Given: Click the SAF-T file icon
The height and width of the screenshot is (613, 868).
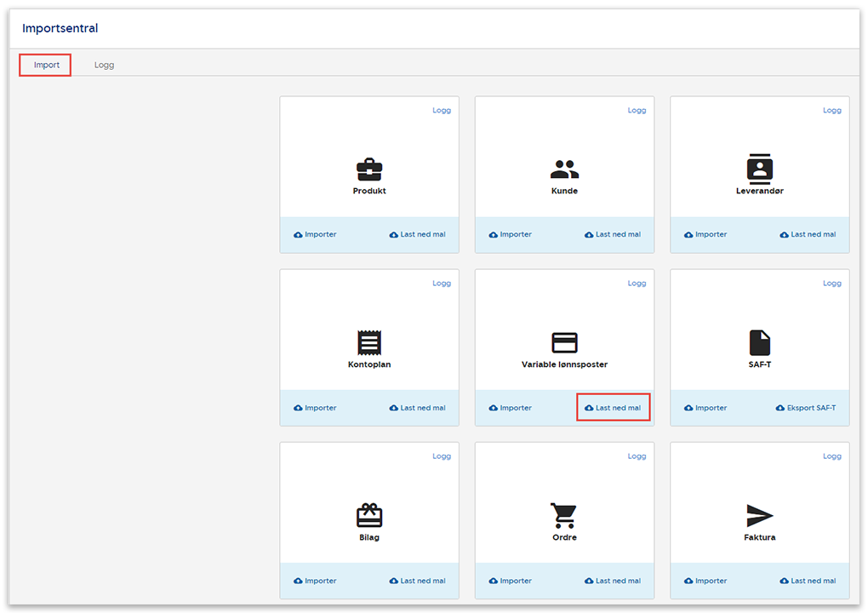Looking at the screenshot, I should pos(759,342).
